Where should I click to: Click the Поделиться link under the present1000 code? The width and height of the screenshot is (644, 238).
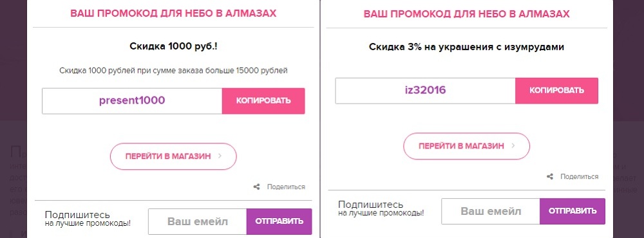point(286,187)
